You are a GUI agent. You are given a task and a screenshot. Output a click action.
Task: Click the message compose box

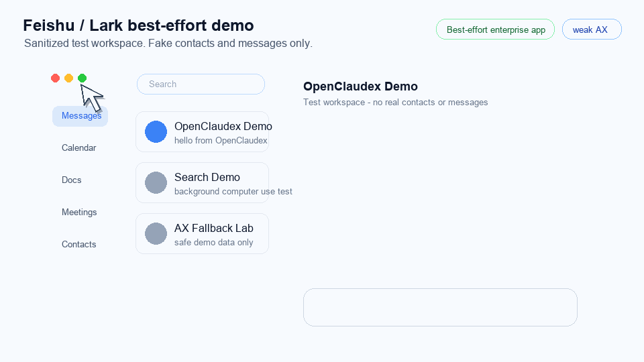[x=440, y=308]
